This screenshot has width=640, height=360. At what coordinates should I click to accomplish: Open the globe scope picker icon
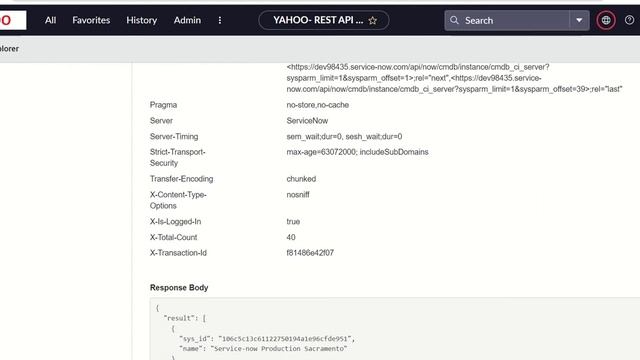(x=606, y=20)
